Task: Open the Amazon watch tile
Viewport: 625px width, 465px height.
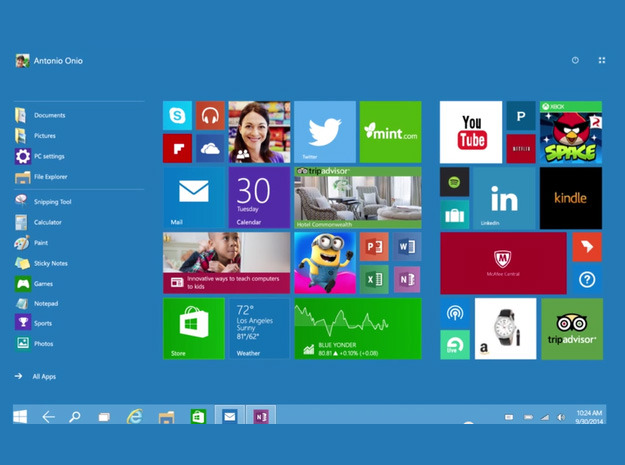Action: click(x=505, y=329)
